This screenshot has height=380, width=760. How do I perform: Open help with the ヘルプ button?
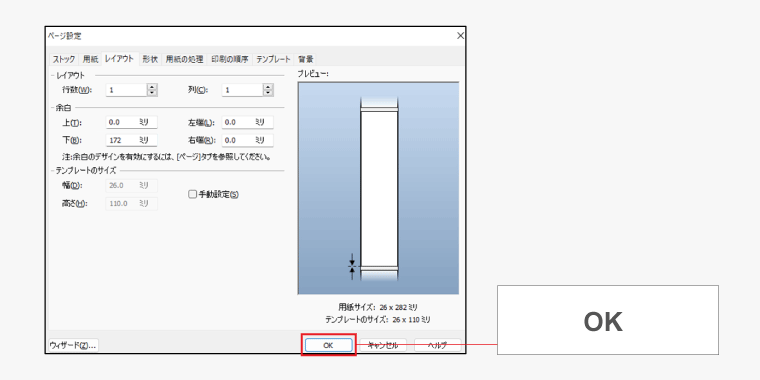pos(438,345)
